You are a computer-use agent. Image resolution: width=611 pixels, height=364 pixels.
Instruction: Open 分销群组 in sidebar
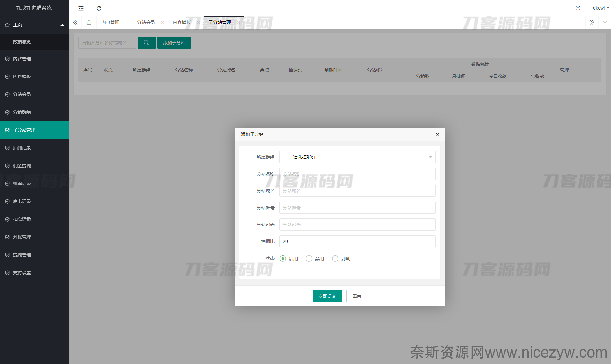pos(34,112)
